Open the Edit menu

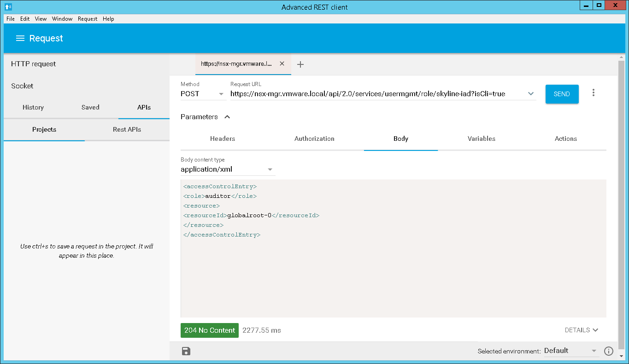click(25, 19)
